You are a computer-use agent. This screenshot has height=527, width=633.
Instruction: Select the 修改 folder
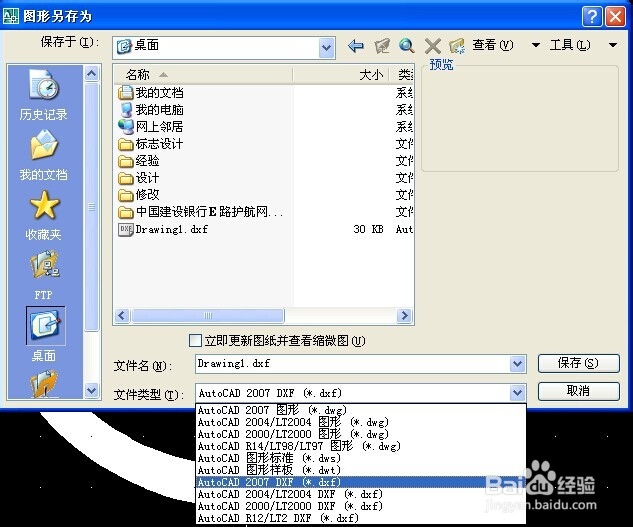147,195
